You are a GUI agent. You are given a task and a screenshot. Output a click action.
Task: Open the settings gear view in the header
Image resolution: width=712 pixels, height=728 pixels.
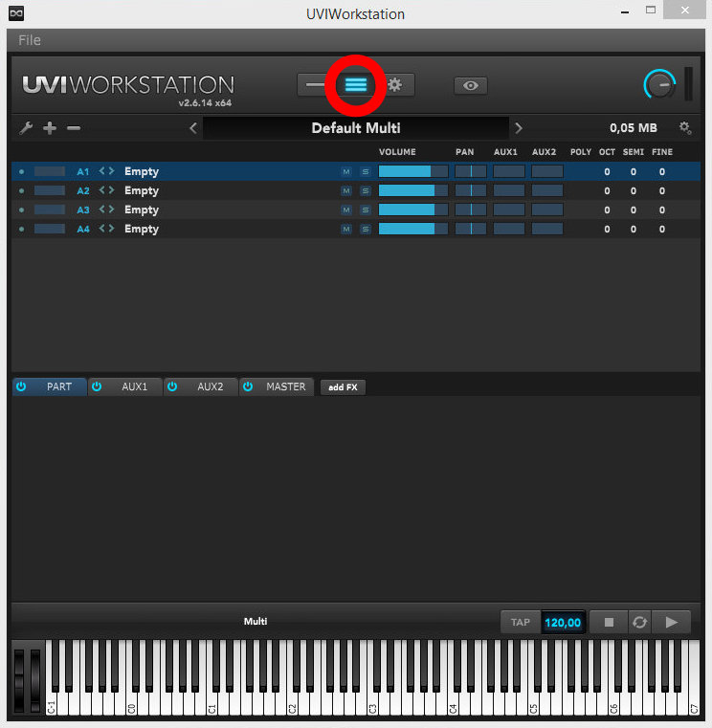pos(395,85)
